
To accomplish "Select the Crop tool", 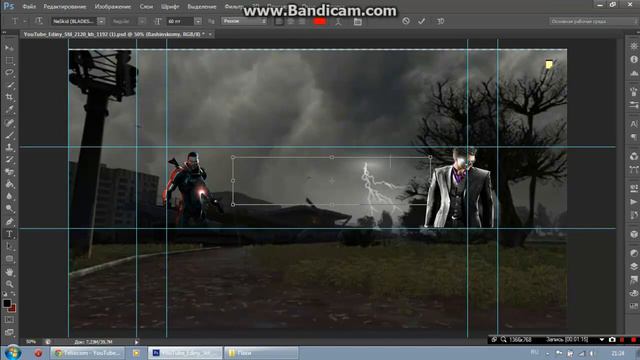I will 9,98.
